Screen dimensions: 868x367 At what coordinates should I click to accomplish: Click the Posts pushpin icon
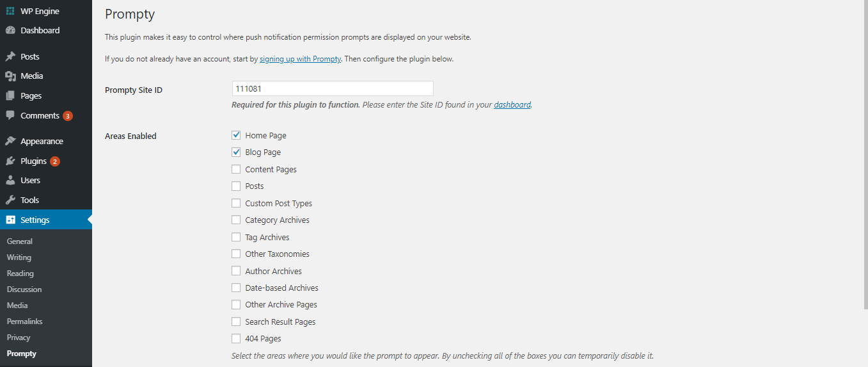pos(10,56)
